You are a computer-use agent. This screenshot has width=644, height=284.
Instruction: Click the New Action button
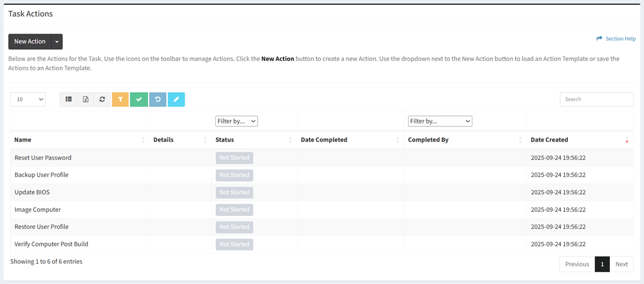(x=29, y=41)
